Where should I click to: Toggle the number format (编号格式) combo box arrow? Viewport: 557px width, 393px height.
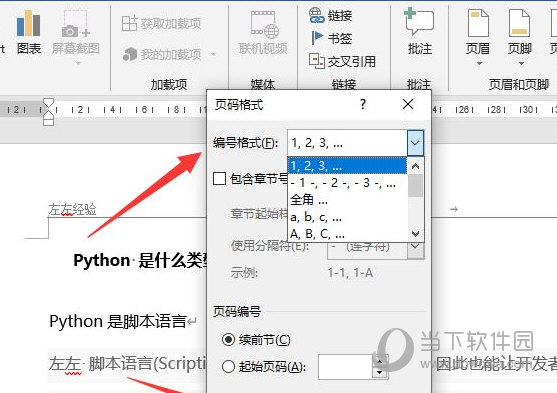[415, 143]
